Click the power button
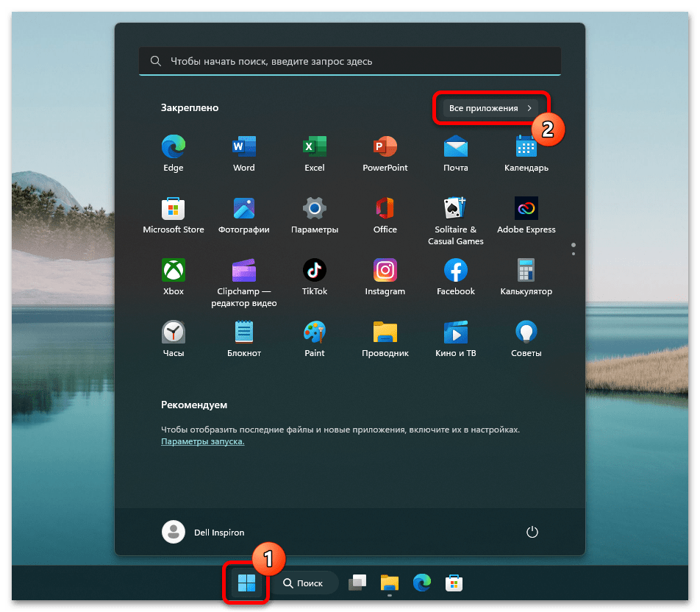This screenshot has width=700, height=612. click(x=532, y=532)
